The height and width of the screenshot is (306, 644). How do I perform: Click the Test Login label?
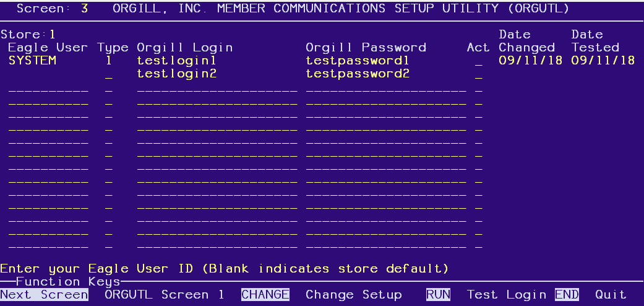tap(507, 295)
